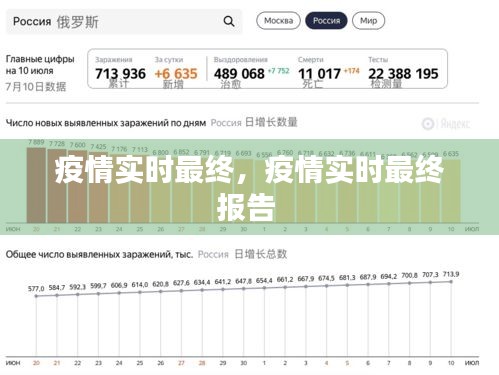Image resolution: width=499 pixels, height=375 pixels.
Task: Click the 681,3 data point label
Action: (347, 278)
